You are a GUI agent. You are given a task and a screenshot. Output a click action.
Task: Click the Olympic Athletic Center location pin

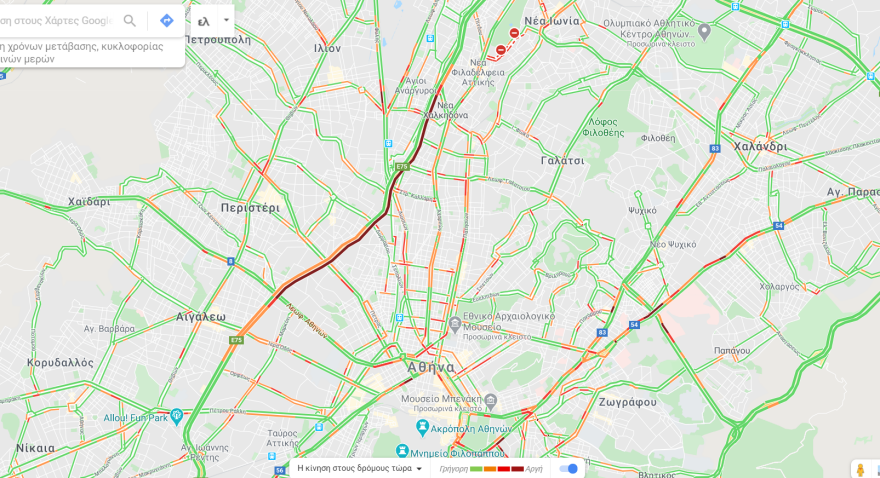pos(705,31)
